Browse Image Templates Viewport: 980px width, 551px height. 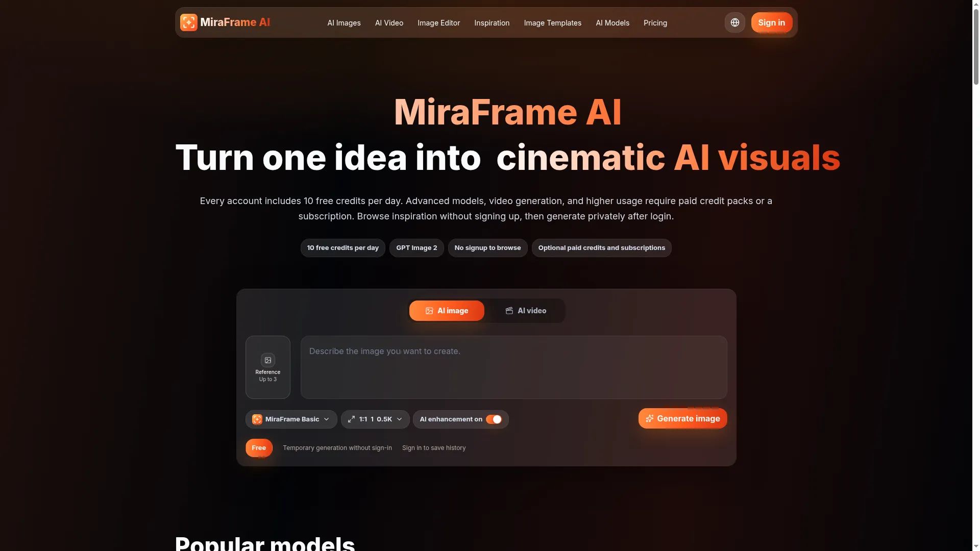point(552,23)
